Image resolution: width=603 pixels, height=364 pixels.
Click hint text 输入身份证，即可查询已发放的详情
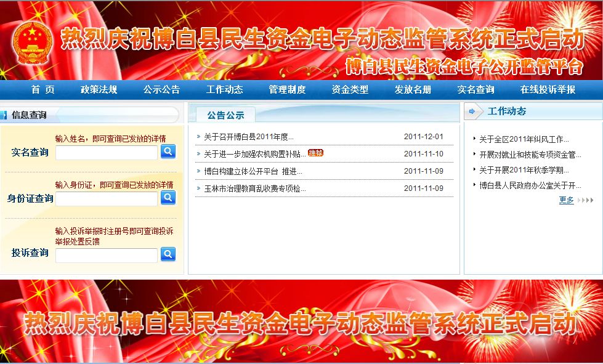[114, 185]
